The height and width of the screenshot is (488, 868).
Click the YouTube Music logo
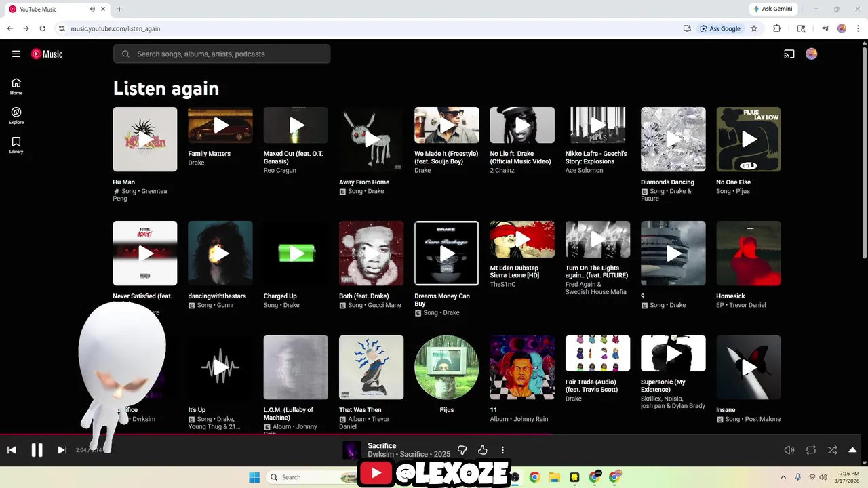(x=47, y=54)
